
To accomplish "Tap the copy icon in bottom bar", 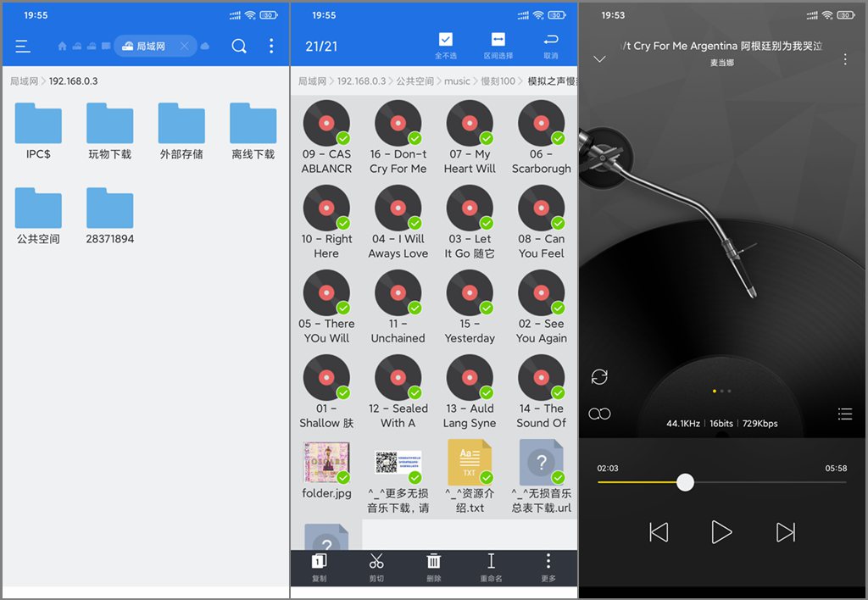I will (319, 561).
